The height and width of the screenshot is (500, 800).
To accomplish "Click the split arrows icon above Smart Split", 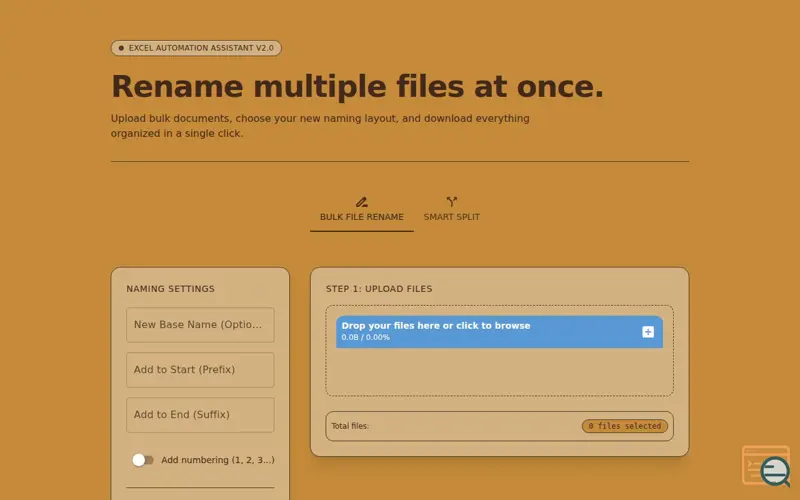I will 452,202.
